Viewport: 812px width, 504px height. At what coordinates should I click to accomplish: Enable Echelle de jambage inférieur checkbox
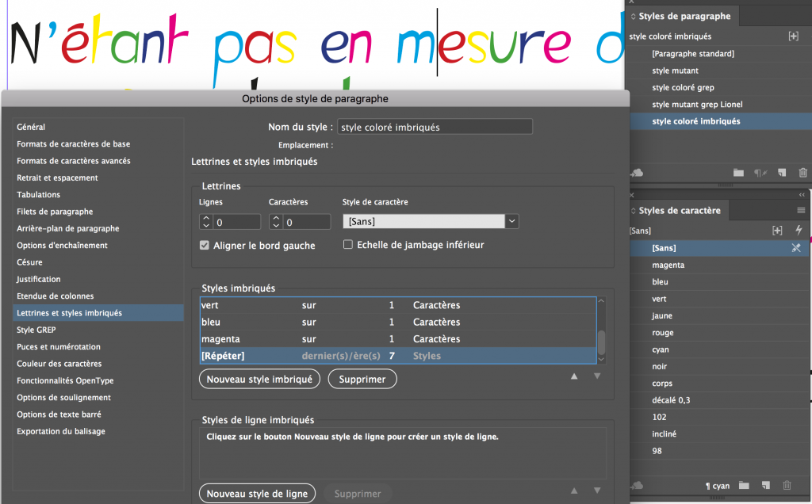click(348, 245)
